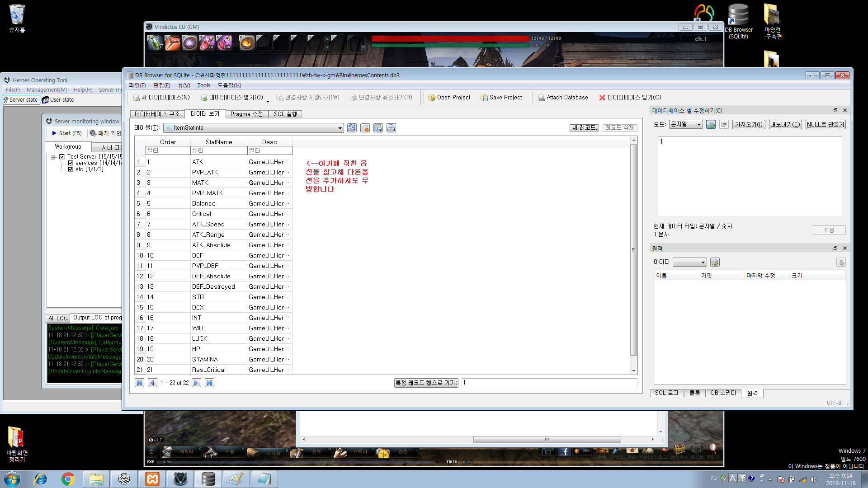Click Order column filter field
This screenshot has height=488, width=868.
point(168,150)
